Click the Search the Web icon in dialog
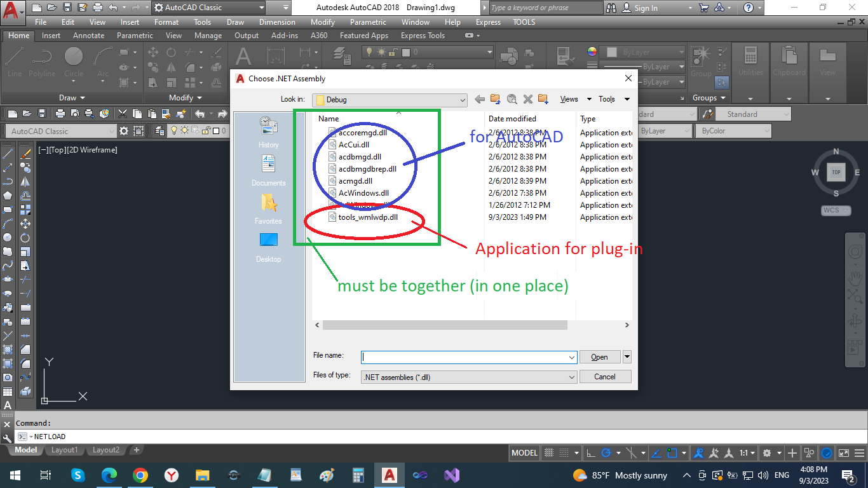Screen dimensions: 868x488 point(512,99)
